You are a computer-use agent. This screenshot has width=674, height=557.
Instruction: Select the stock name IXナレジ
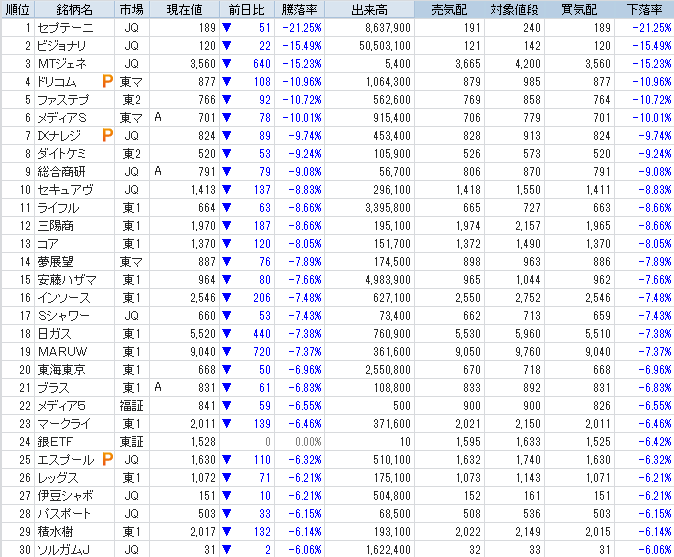tap(59, 136)
